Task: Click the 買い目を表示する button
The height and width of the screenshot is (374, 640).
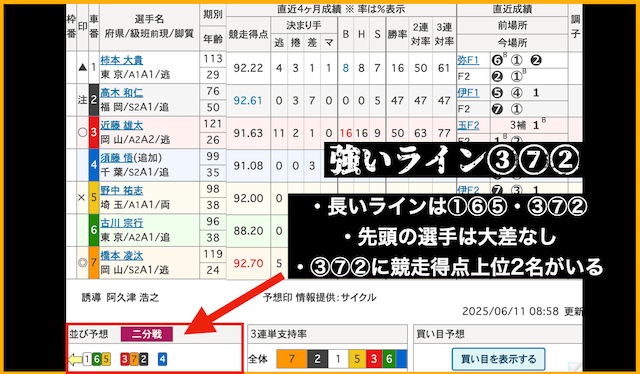Action: coord(498,359)
